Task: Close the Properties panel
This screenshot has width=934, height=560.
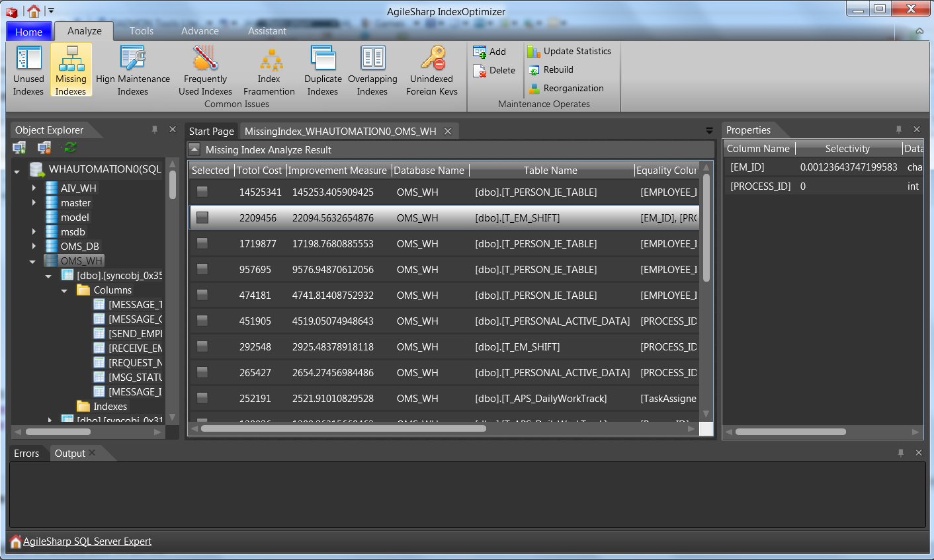Action: 917,130
